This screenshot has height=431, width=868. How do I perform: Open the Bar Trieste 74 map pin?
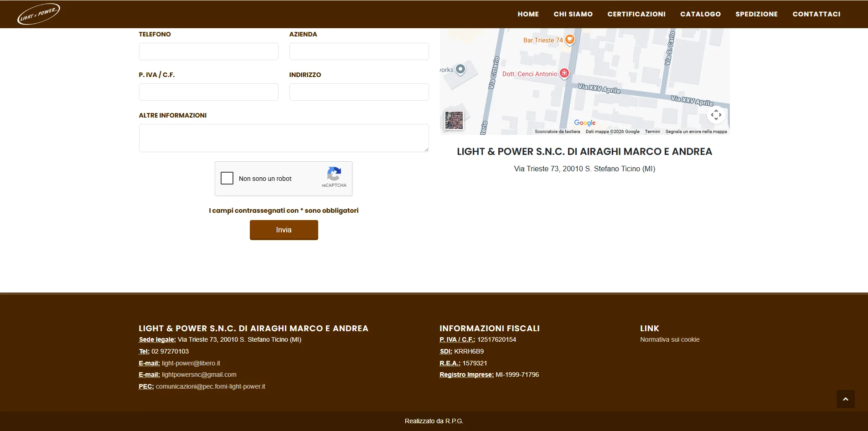point(570,40)
